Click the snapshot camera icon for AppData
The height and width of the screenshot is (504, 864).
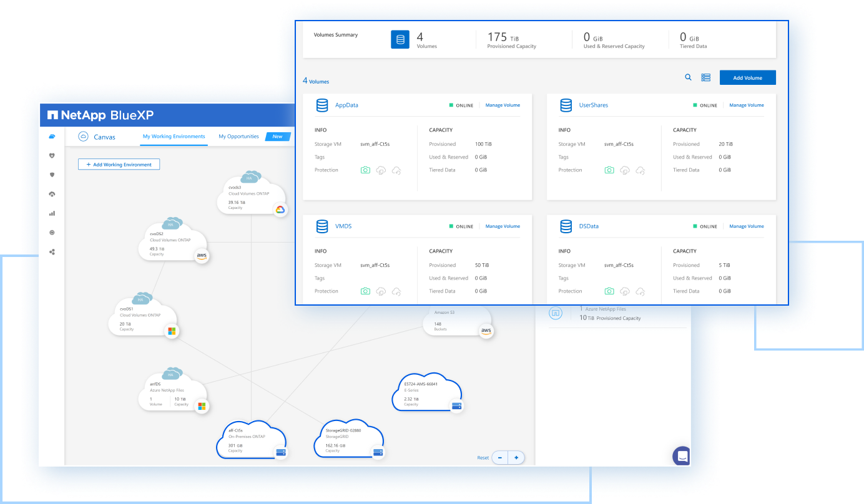[365, 170]
